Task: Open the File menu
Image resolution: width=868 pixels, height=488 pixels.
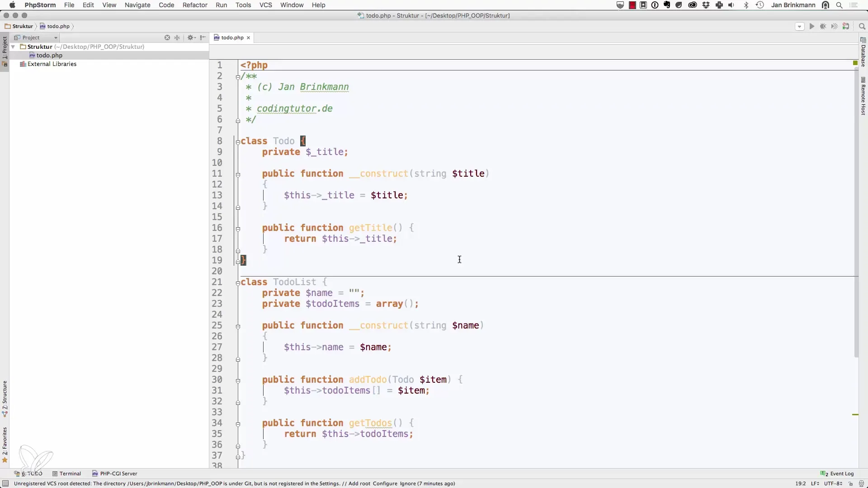Action: [x=69, y=5]
